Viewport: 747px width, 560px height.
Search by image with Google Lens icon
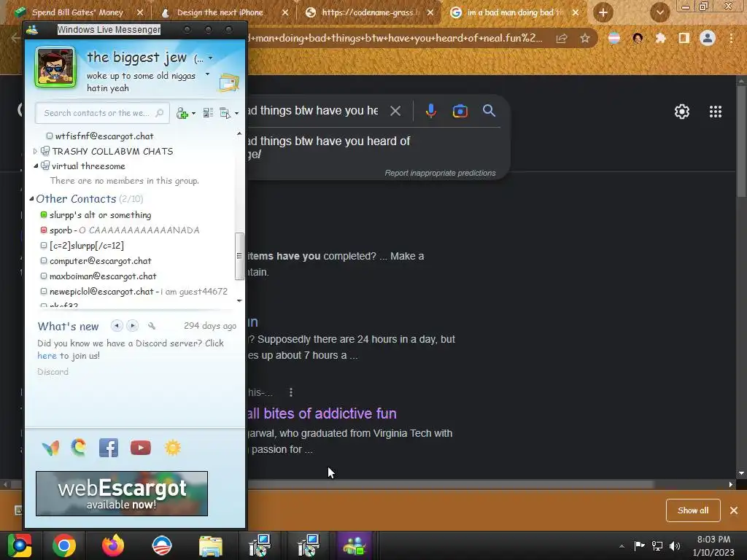(460, 111)
